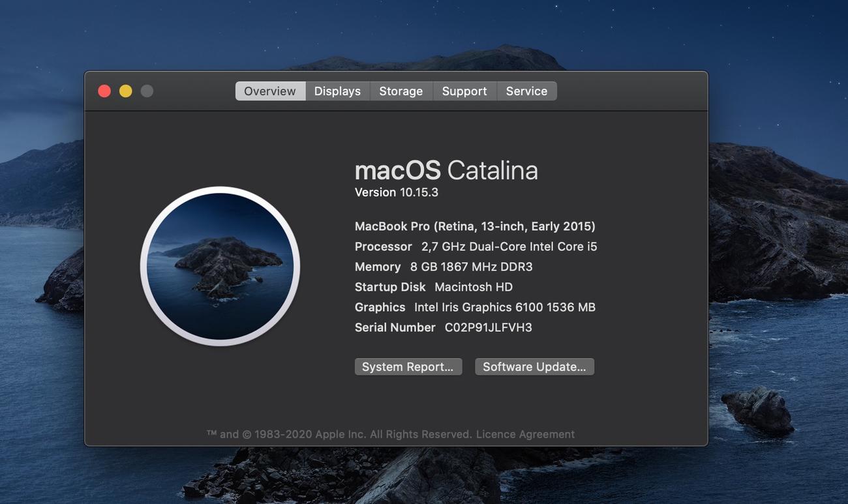Screen dimensions: 848x504
Task: Switch to the Overview tab
Action: [270, 91]
